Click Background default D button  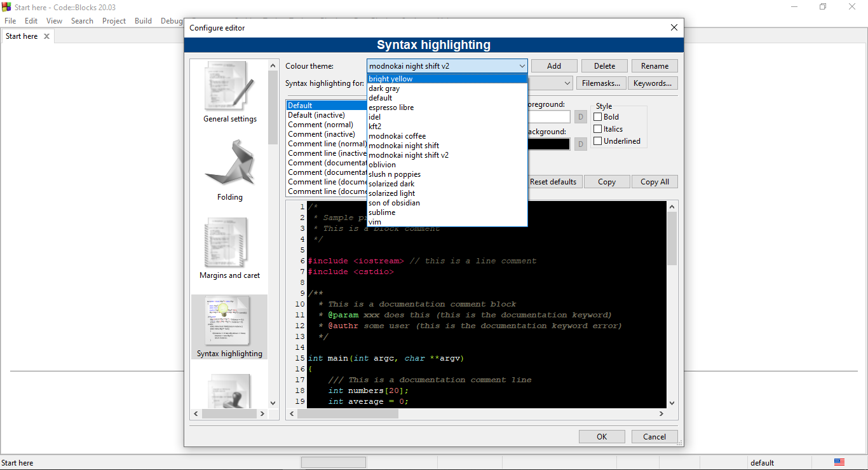click(580, 144)
